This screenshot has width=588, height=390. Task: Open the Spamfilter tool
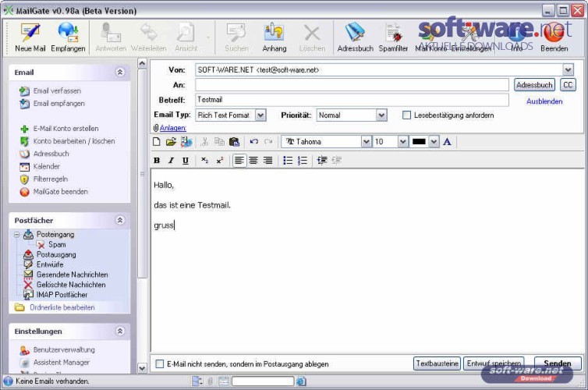click(x=393, y=37)
